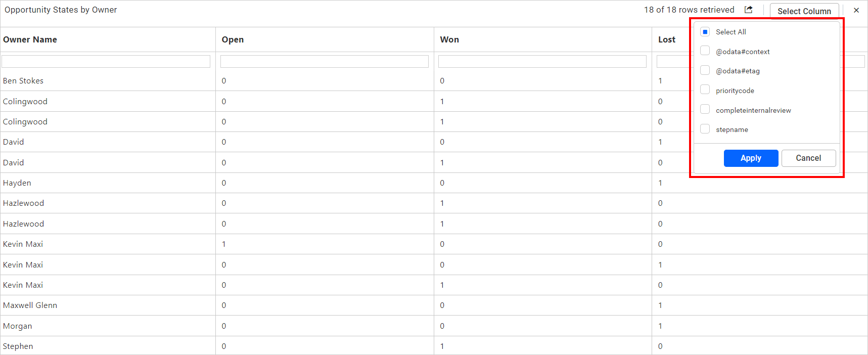Check the stepname column option
The image size is (868, 355).
[705, 129]
